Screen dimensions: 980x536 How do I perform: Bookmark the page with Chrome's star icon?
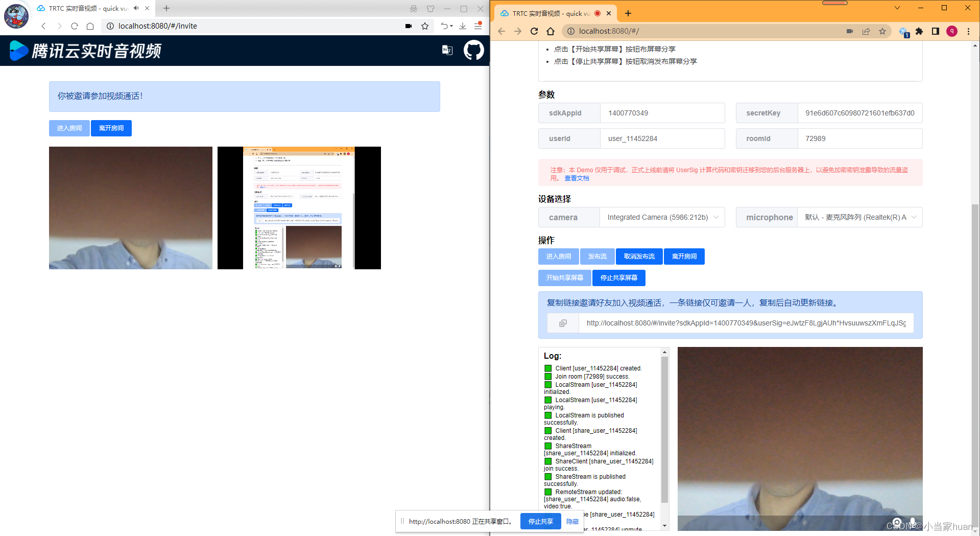tap(882, 31)
